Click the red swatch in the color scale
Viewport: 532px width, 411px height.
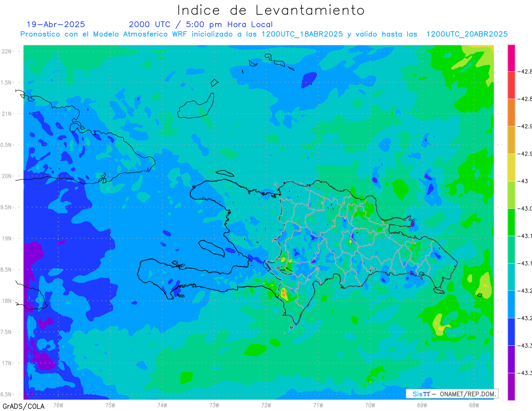511,85
